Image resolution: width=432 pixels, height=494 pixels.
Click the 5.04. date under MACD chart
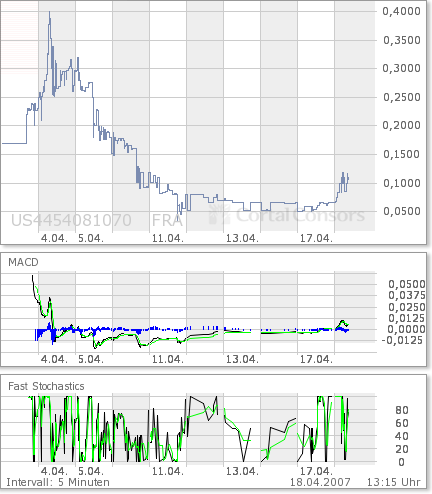pos(91,359)
